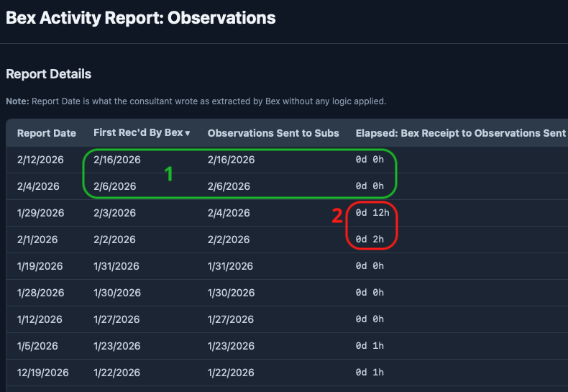Select the Report Date cell 12/19/2026
Viewport: 568px width, 392px height.
pos(44,373)
